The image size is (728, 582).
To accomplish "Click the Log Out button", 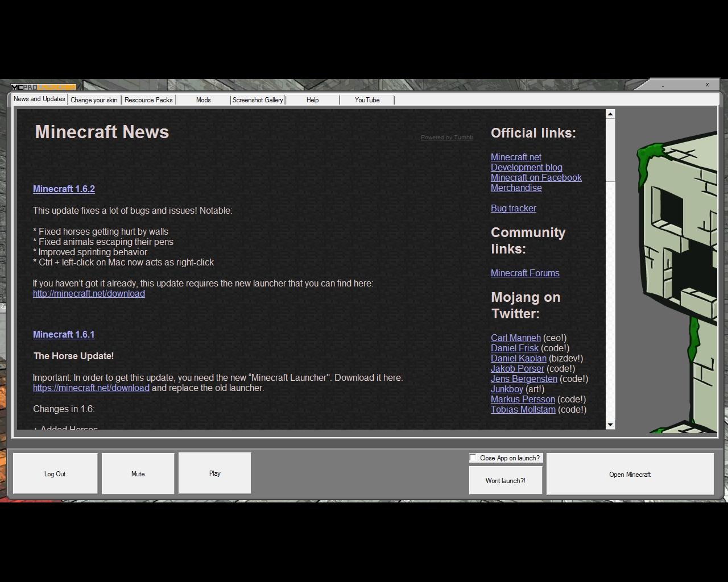I will tap(55, 473).
